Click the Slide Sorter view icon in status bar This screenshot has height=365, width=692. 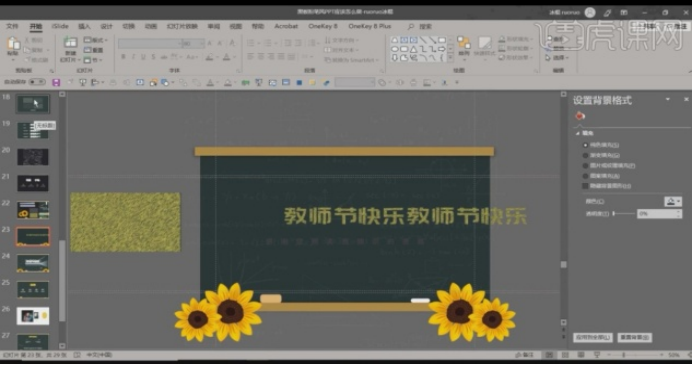click(565, 355)
